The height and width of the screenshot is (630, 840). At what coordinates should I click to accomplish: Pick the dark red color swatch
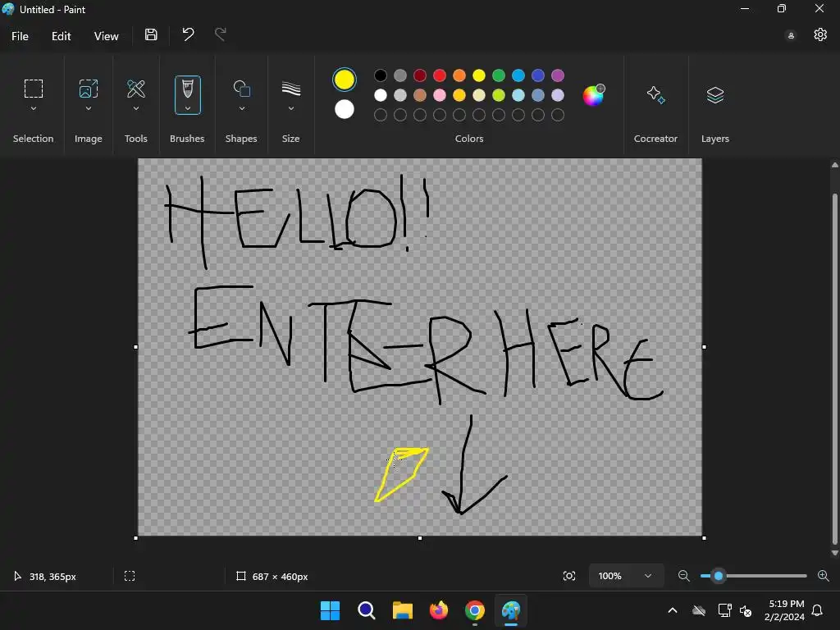420,75
